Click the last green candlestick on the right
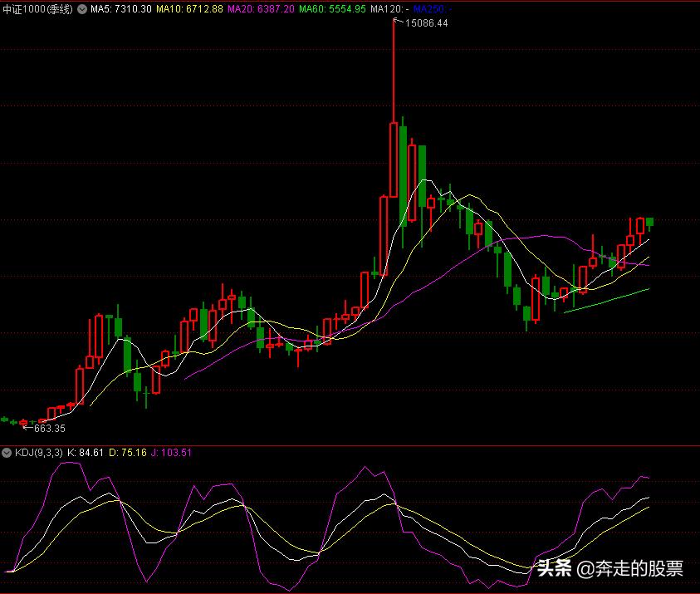The image size is (700, 594). pos(650,222)
